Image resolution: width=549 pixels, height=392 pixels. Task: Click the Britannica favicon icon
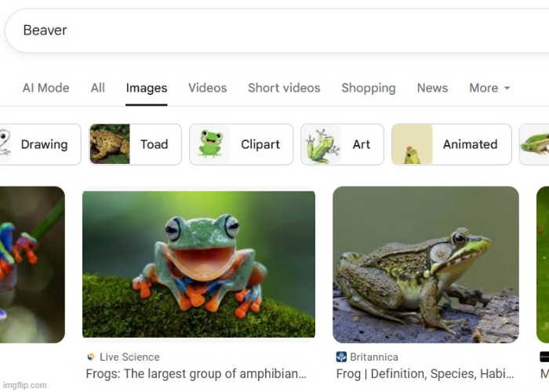click(x=341, y=358)
